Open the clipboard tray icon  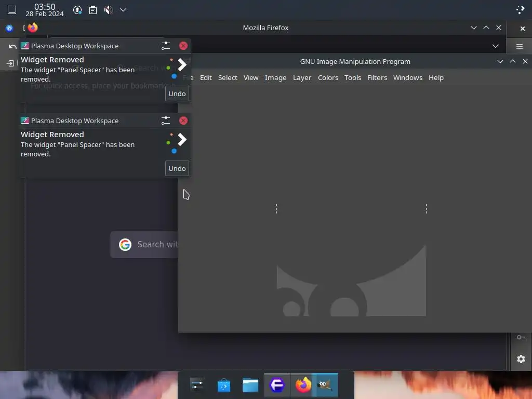coord(93,10)
